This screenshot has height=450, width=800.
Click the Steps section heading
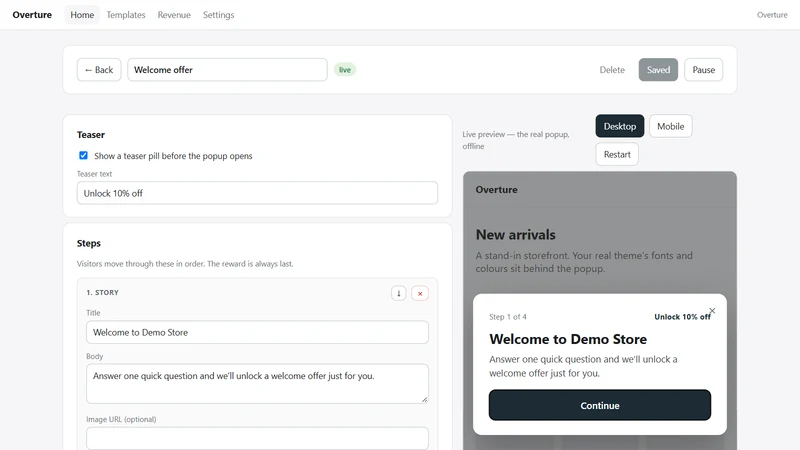coord(89,243)
